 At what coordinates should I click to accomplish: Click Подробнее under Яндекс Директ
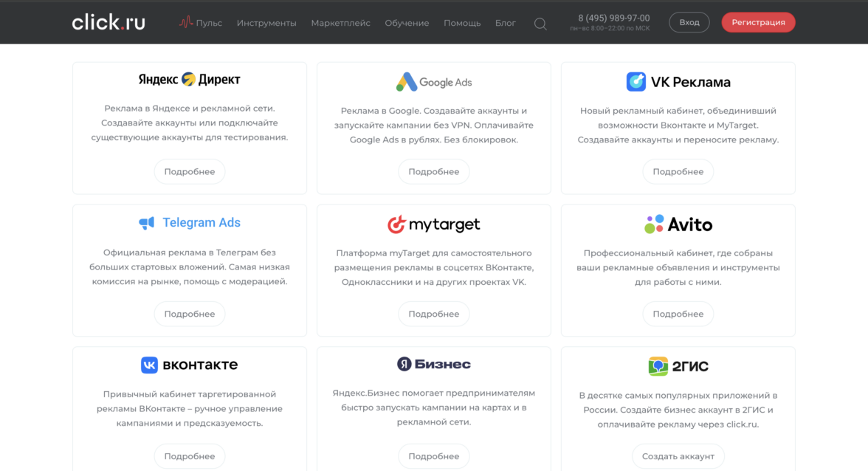click(189, 171)
